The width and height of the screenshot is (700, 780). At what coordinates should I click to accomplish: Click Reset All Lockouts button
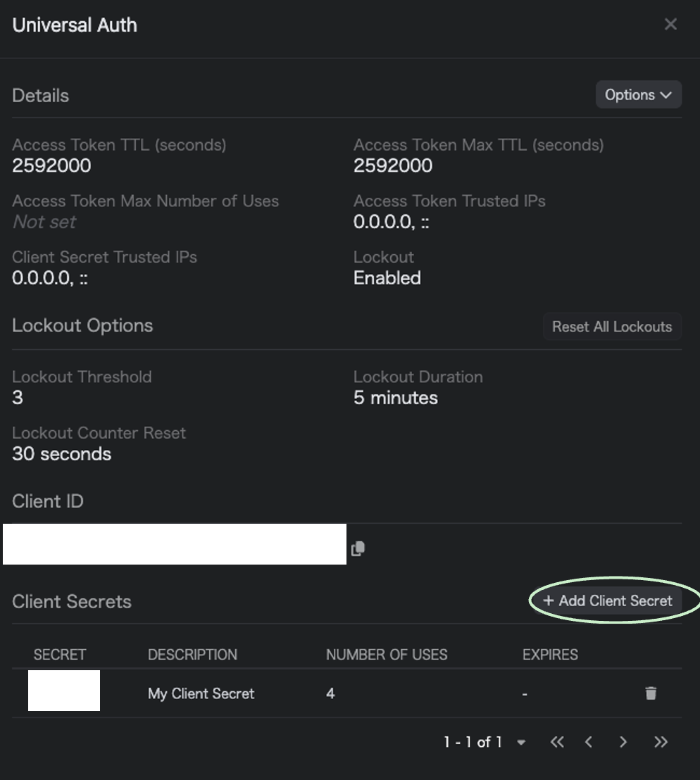coord(612,327)
